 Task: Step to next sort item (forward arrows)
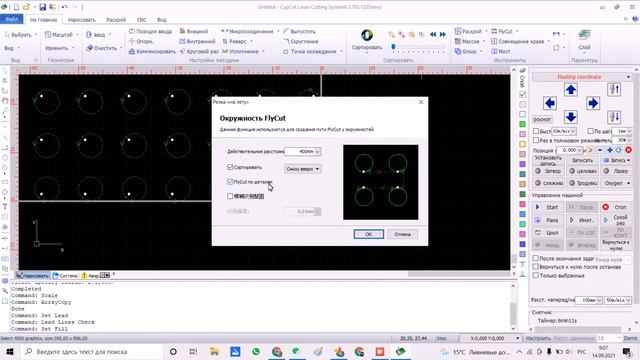442,35
